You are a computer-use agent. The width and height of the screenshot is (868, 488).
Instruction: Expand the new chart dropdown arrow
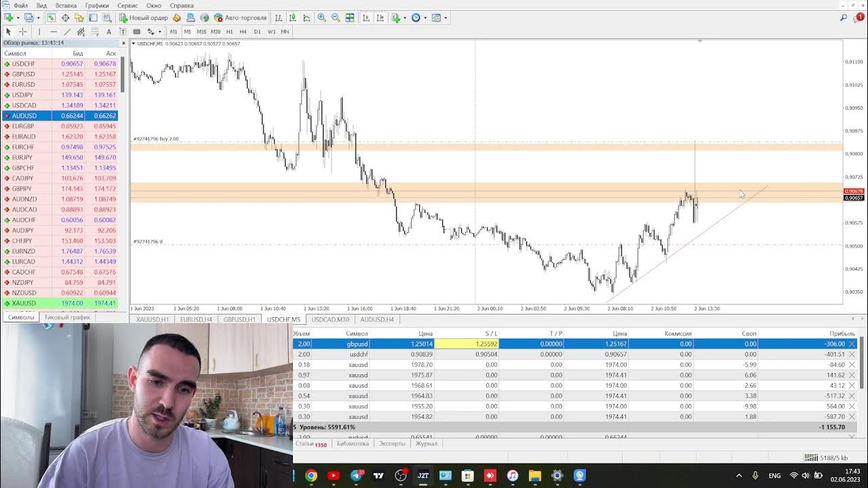click(18, 18)
